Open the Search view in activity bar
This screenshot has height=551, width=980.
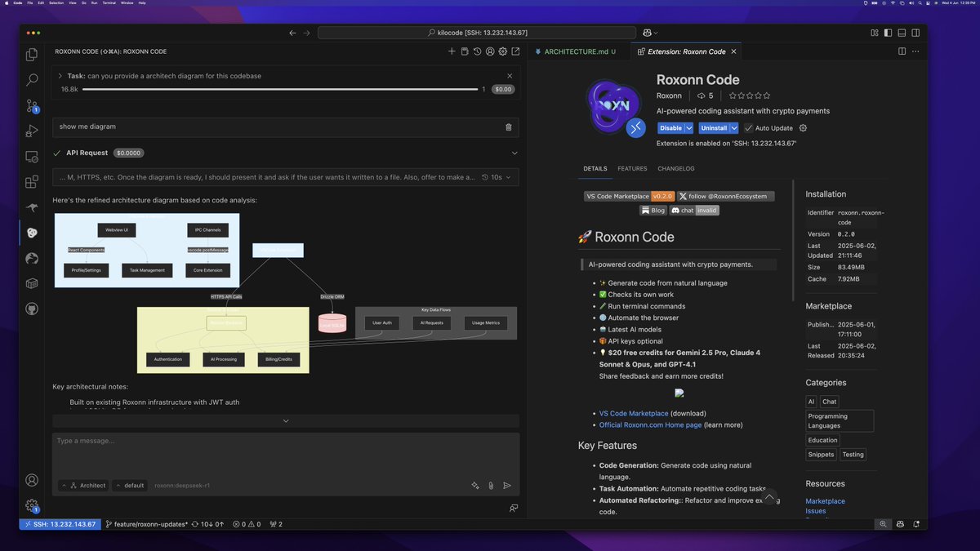(x=32, y=80)
